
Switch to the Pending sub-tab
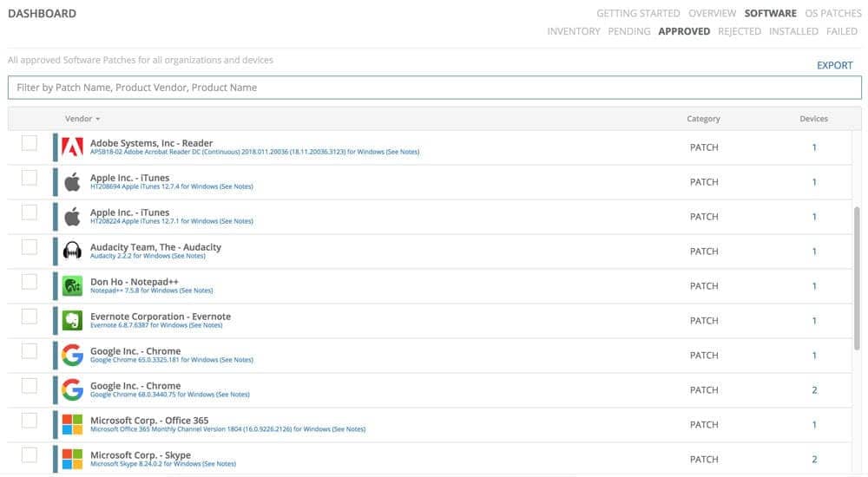point(628,31)
